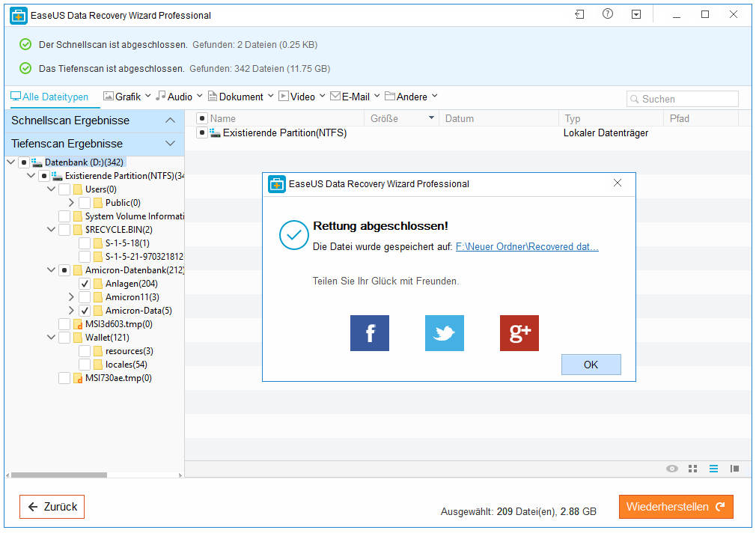Click the tree horizontal scrollbar thumb
The width and height of the screenshot is (756, 533).
click(x=59, y=475)
